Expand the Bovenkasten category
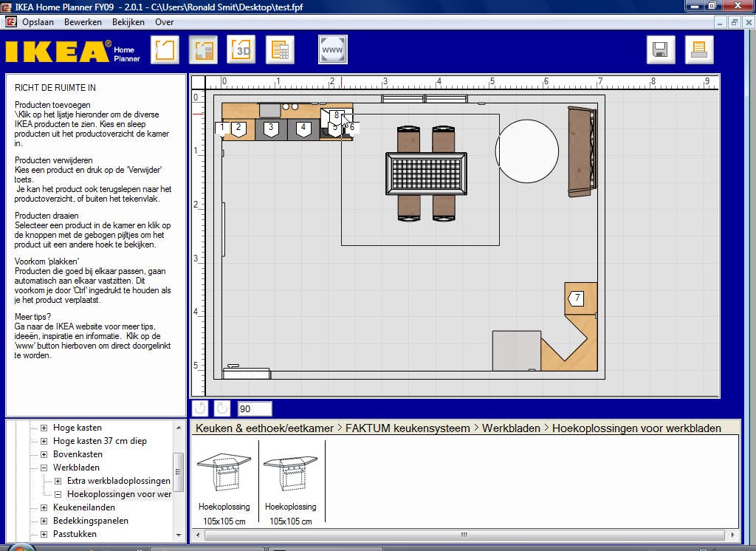 point(44,454)
